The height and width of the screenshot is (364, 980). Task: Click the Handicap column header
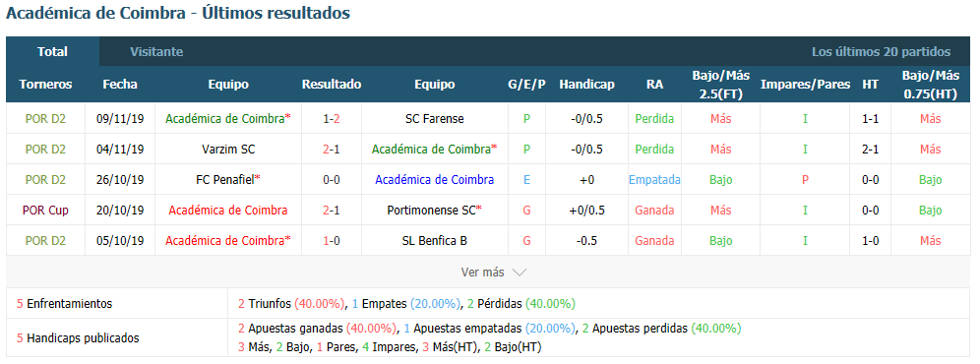coord(586,85)
